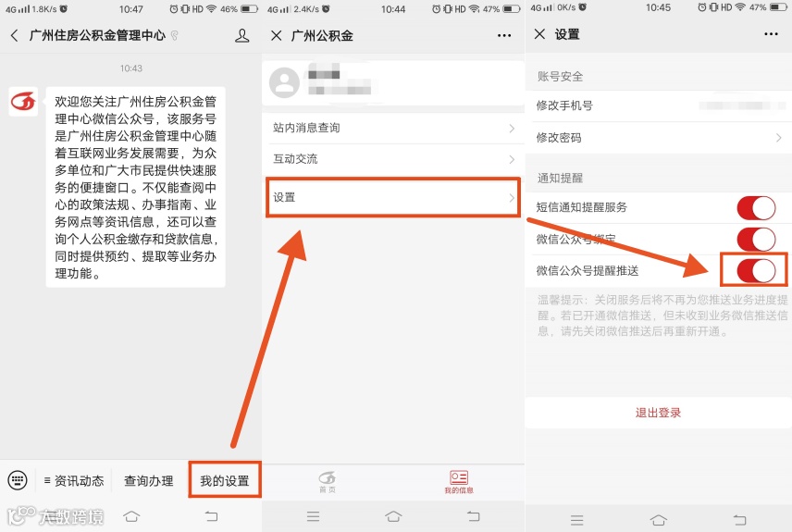Expand 设置 row chevron
This screenshot has height=532, width=792.
pyautogui.click(x=512, y=198)
